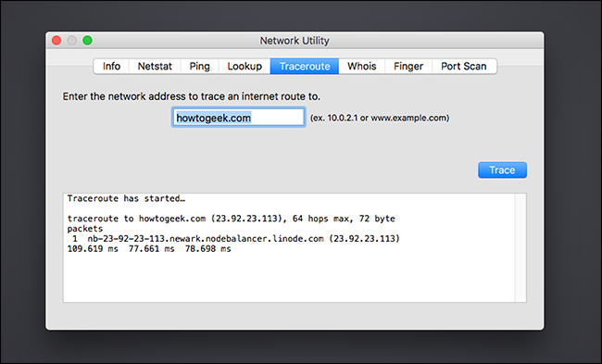Go to the Lookup tab
This screenshot has width=602, height=364.
point(245,66)
